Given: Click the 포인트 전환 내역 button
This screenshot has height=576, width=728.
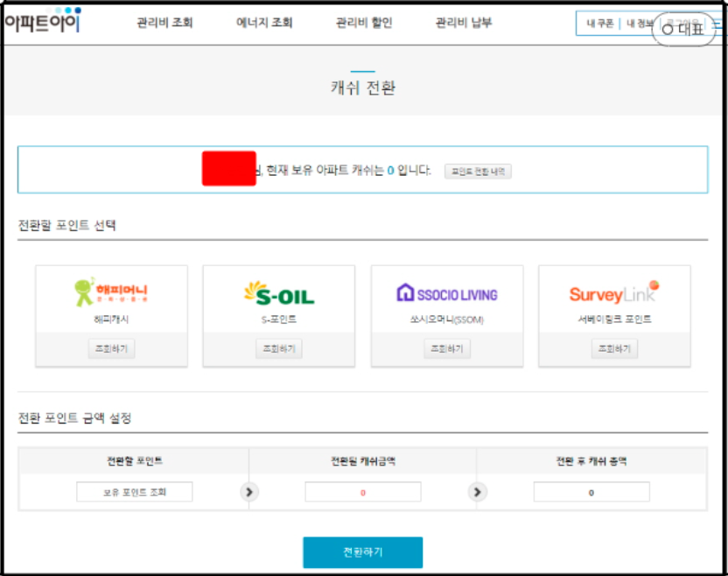Looking at the screenshot, I should (478, 172).
